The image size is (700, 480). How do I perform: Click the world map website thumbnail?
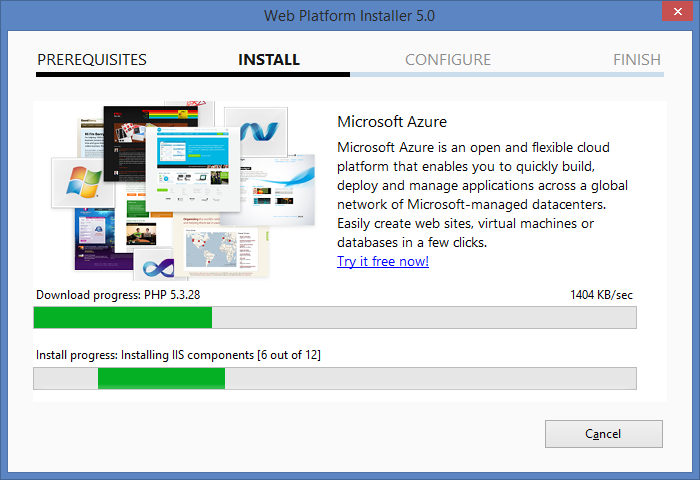[221, 248]
